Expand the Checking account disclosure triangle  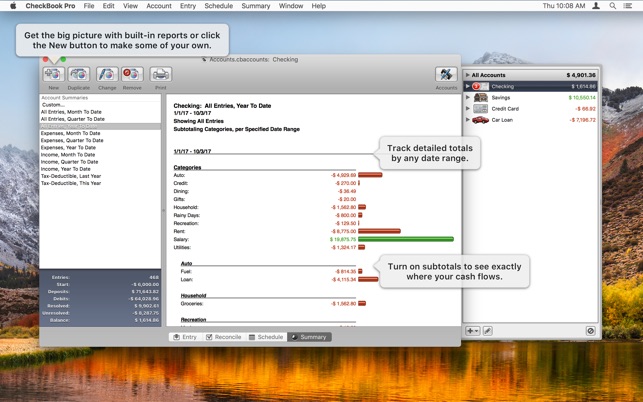point(467,86)
